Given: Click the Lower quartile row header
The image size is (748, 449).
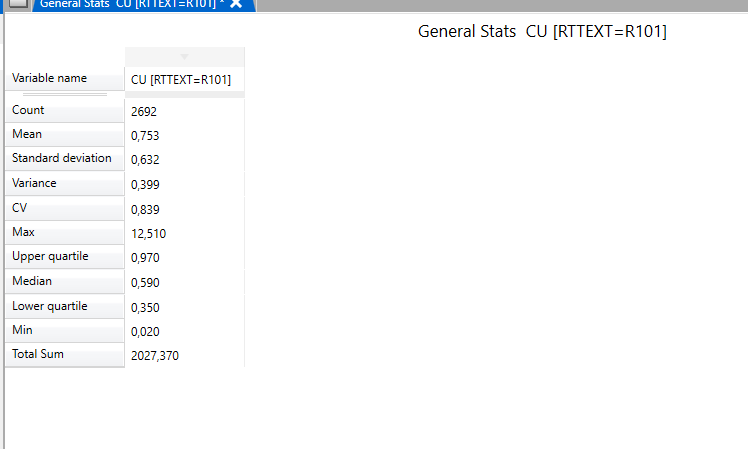Looking at the screenshot, I should [65, 306].
